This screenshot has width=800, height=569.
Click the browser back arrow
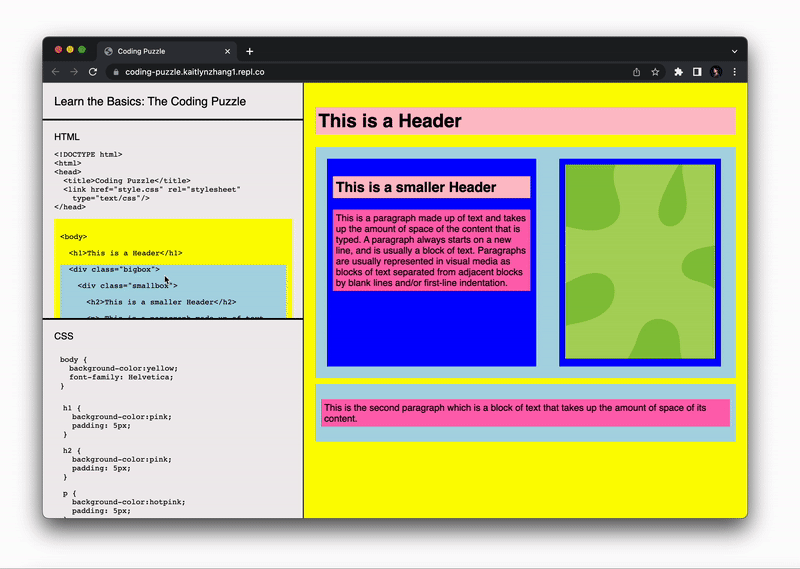56,72
